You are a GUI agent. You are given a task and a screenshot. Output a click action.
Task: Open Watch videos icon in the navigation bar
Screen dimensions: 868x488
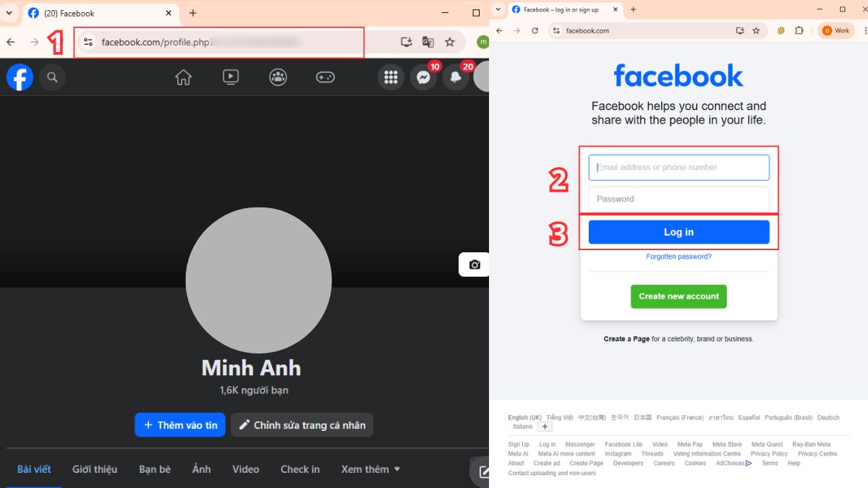(231, 77)
